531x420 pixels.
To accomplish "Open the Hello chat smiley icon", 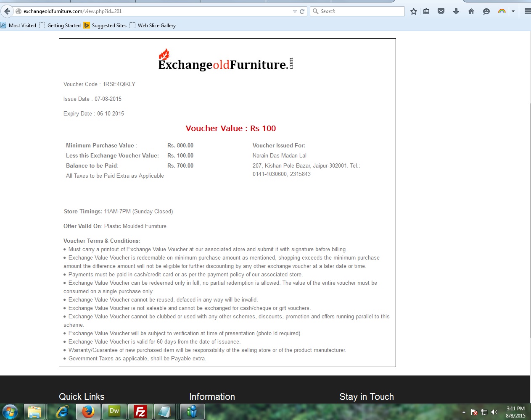I will (x=486, y=11).
